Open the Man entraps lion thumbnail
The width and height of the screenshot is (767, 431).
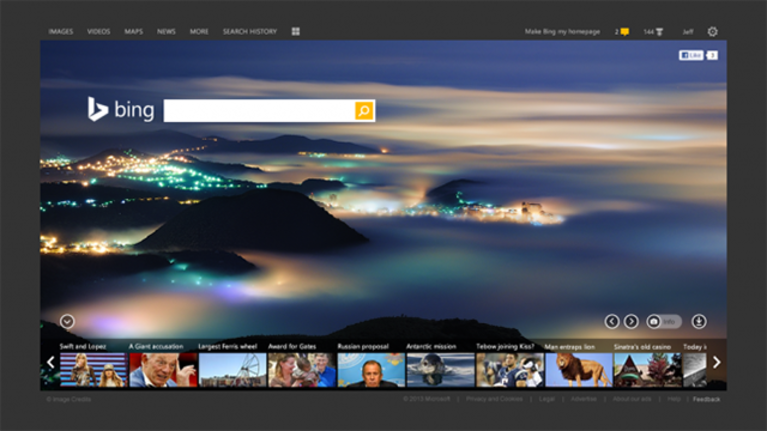point(579,370)
